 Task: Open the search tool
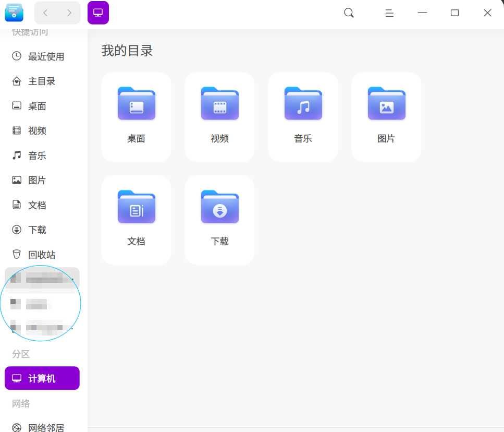(x=349, y=13)
